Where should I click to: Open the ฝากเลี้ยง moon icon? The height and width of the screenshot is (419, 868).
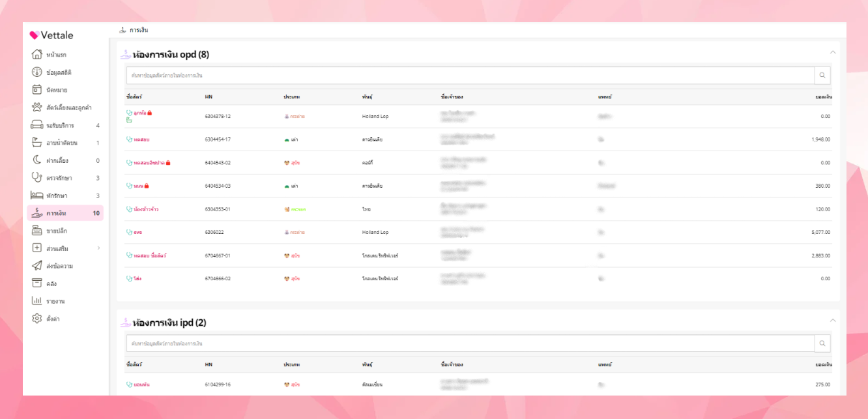point(37,160)
